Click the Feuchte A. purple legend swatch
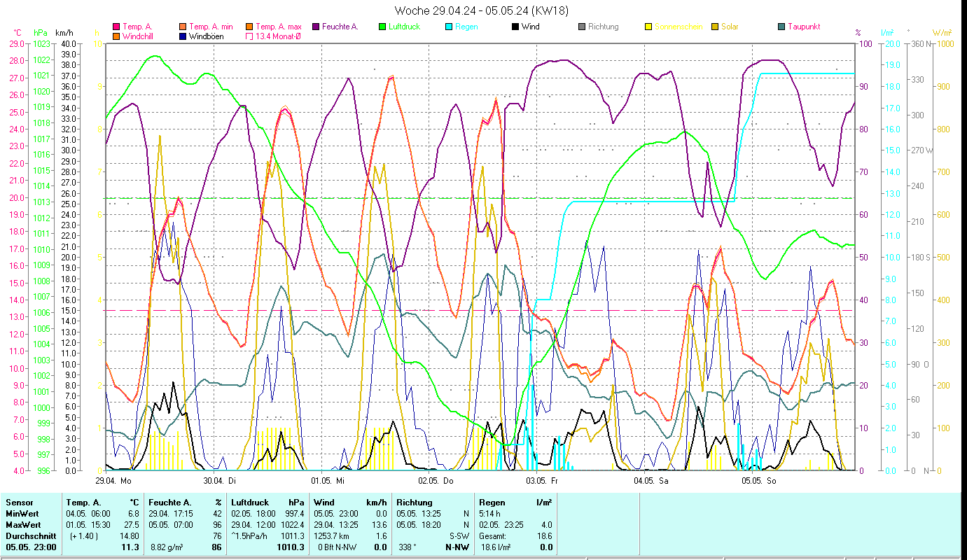 pyautogui.click(x=316, y=27)
